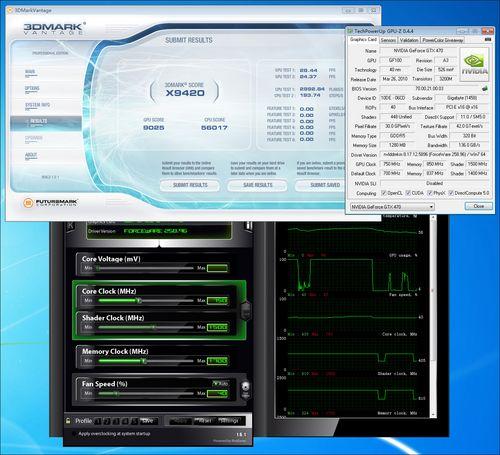Toggle the CUDA checkbox in GPU-Z
Viewport: 500px width, 455px height.
click(x=408, y=193)
